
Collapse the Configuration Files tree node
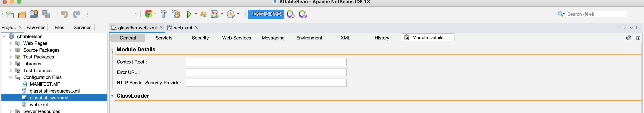[10, 77]
